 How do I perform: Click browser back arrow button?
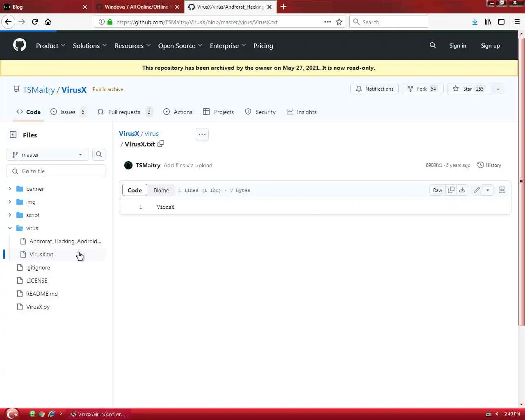8,22
